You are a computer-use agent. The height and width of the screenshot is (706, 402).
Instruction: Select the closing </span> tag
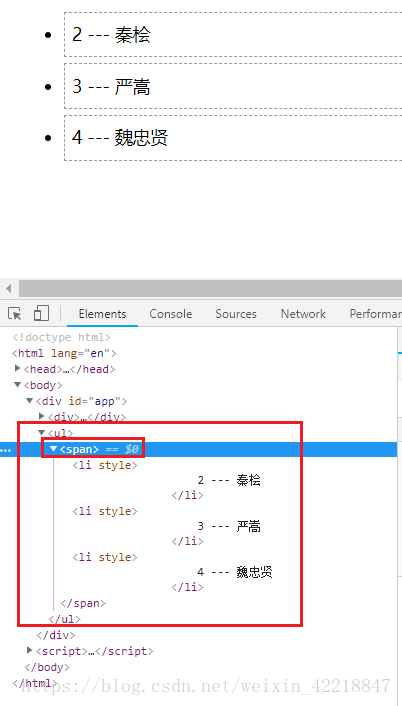point(83,603)
